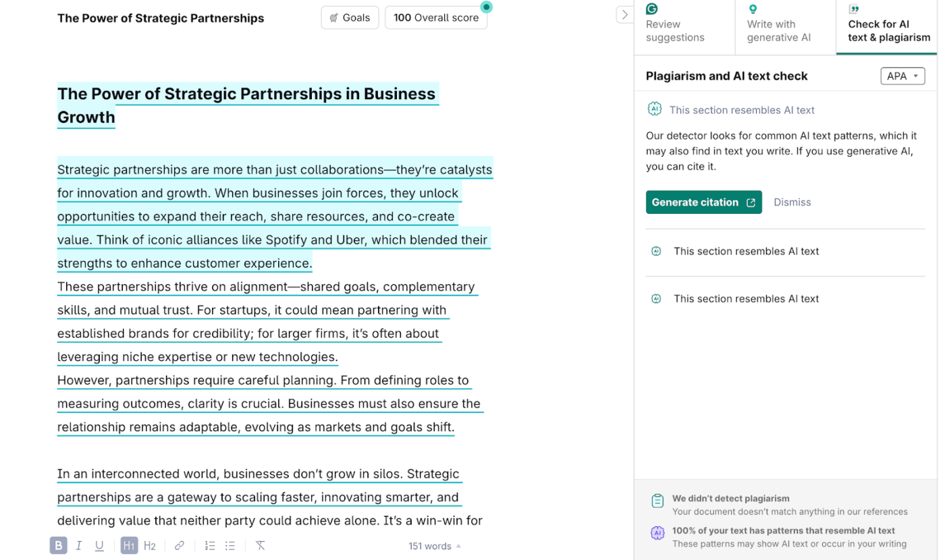Viewport: 945px width, 560px height.
Task: Expand the third 'This section resembles AI text' card
Action: (x=786, y=299)
